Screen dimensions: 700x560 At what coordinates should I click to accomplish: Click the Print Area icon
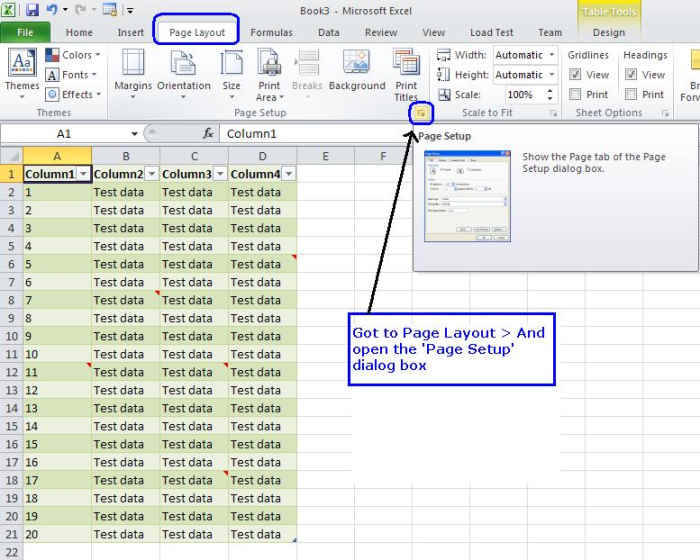[269, 72]
